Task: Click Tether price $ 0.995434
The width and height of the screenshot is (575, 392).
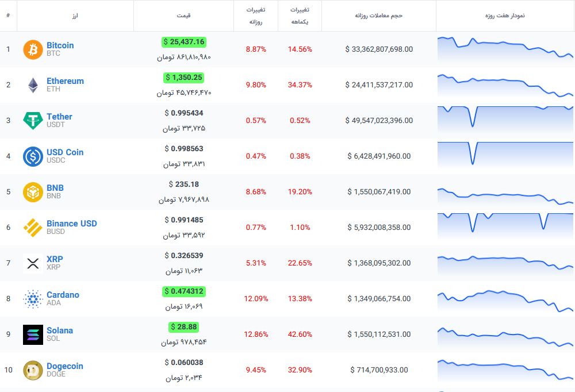Action: point(184,113)
